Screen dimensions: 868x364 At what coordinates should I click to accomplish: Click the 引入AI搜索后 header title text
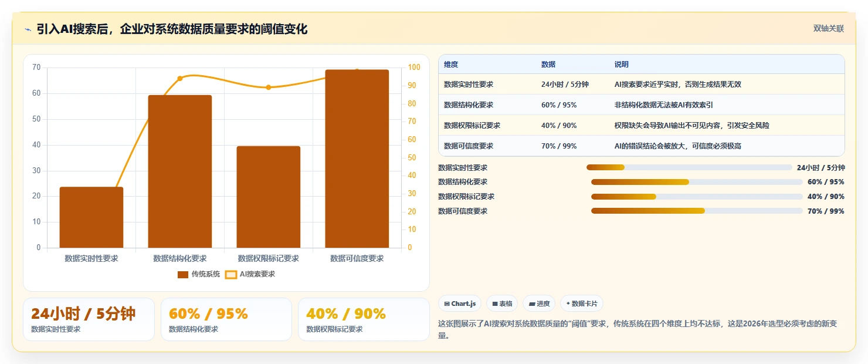tap(172, 29)
